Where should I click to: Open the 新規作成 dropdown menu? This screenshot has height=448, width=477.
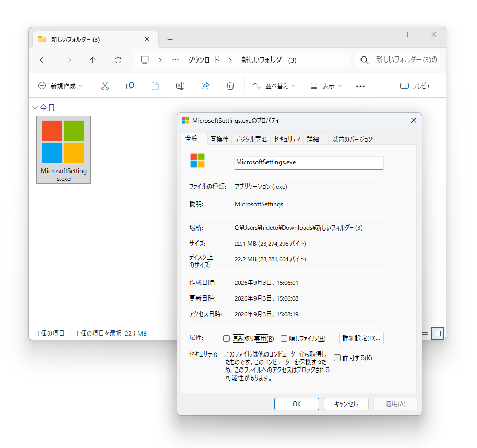point(60,86)
